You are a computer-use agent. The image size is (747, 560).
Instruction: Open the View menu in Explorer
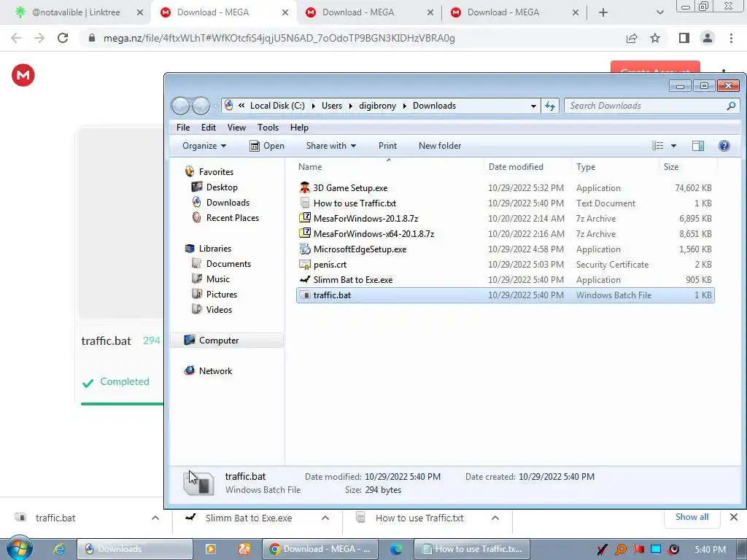236,128
